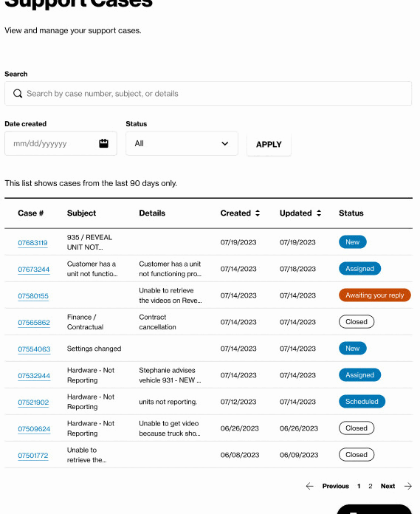Click Closed badge for case 07565862
Image resolution: width=420 pixels, height=514 pixels.
tap(357, 321)
